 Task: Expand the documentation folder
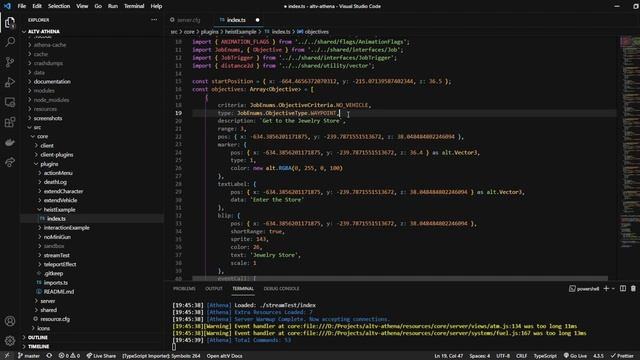coord(52,82)
